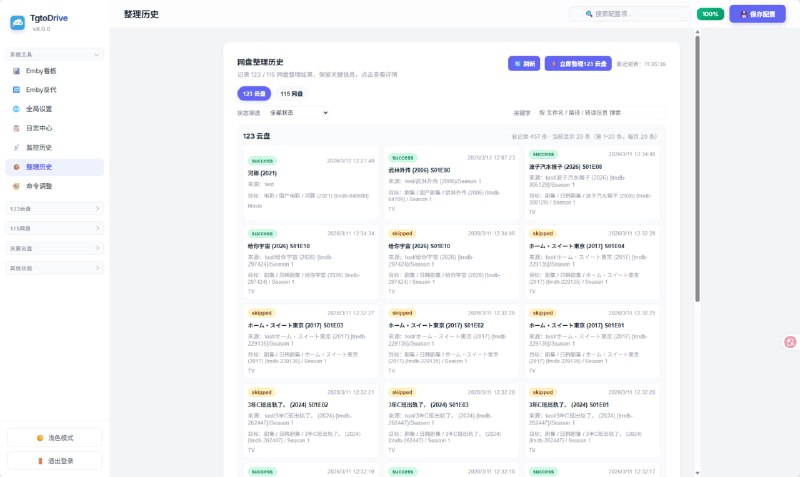Open the S01E08 record dated 2026/3/11 12:34:48
Screen dimensions: 800x477
[x=592, y=183]
